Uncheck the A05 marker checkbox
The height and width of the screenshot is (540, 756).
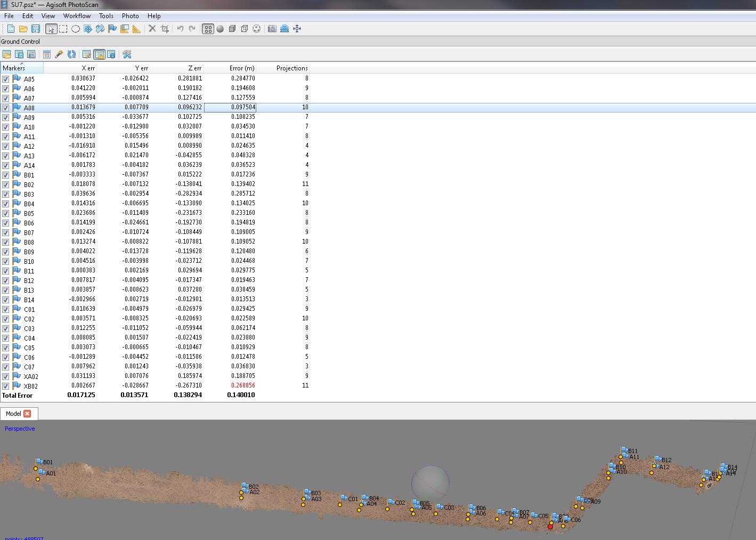click(6, 79)
